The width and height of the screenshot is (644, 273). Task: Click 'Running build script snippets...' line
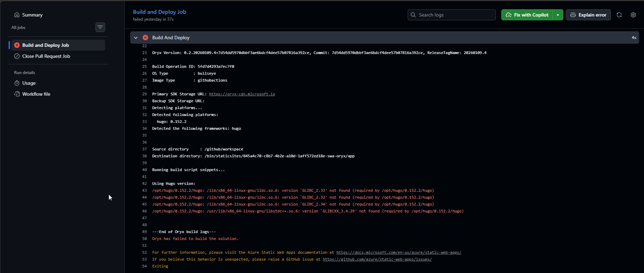pos(188,170)
